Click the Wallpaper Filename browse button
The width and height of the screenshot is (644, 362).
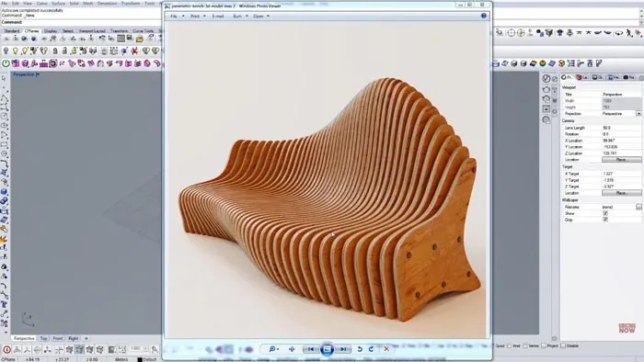(638, 207)
